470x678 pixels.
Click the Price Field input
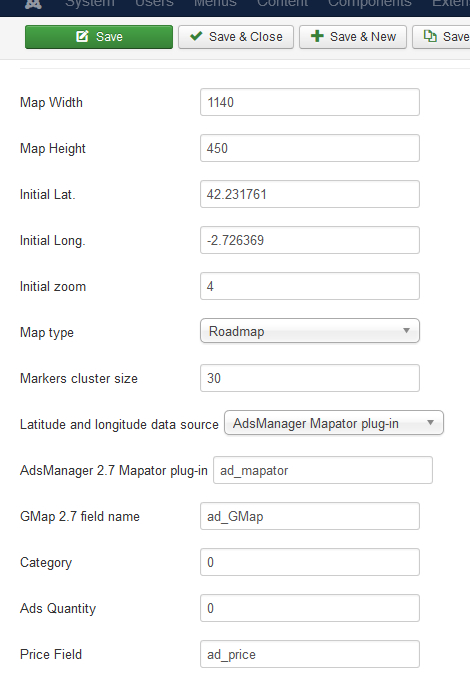pyautogui.click(x=310, y=654)
